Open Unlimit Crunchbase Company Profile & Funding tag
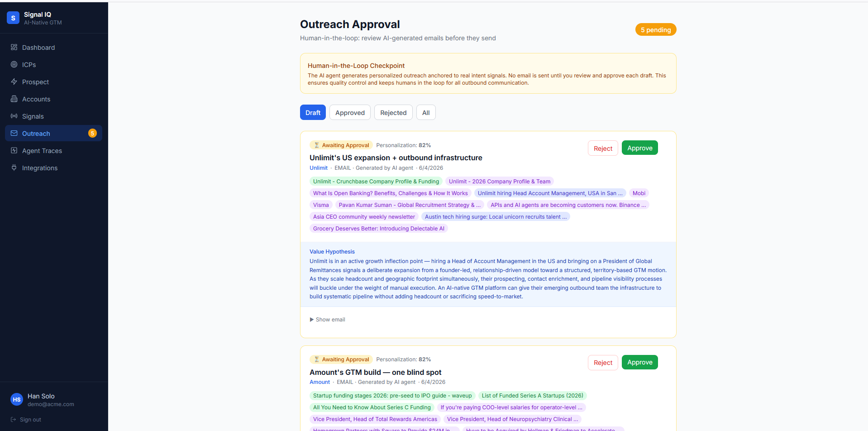Screen dimensions: 868x431 click(376, 182)
